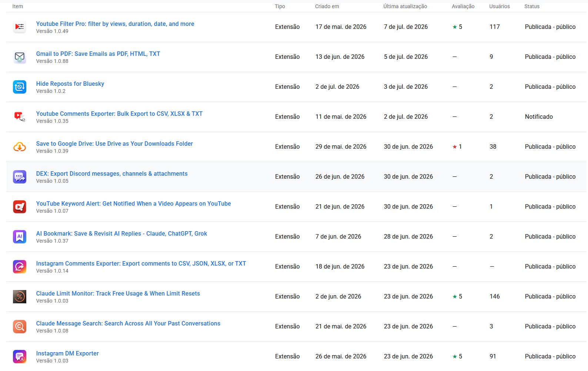Viewport: 588px width, 371px height.
Task: Click the Usuários column header
Action: 499,6
